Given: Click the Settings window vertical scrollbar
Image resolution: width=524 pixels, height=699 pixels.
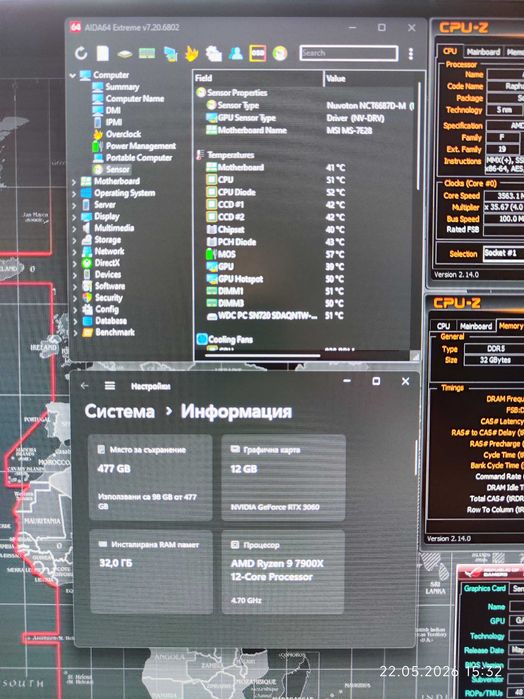Looking at the screenshot, I should [x=416, y=457].
